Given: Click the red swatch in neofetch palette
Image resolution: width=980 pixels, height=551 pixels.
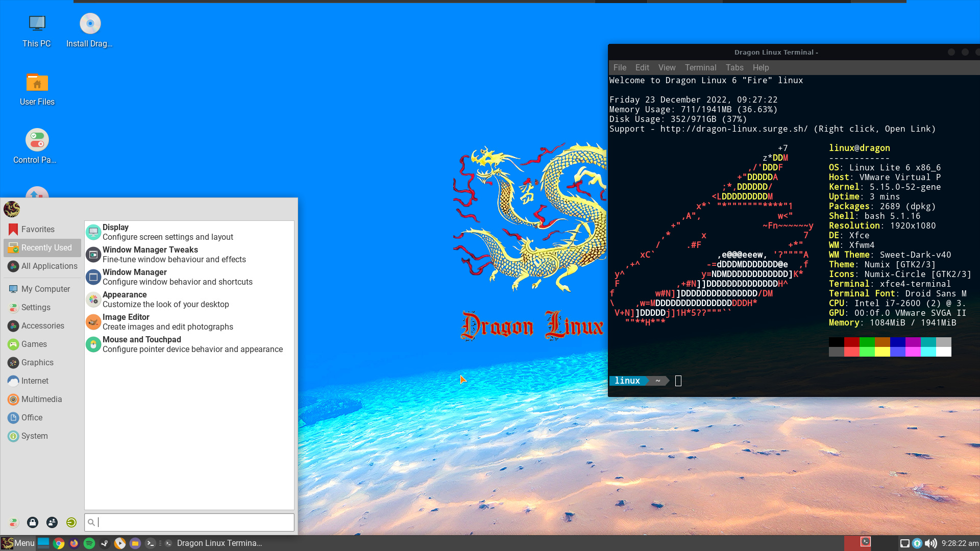Looking at the screenshot, I should click(x=851, y=342).
